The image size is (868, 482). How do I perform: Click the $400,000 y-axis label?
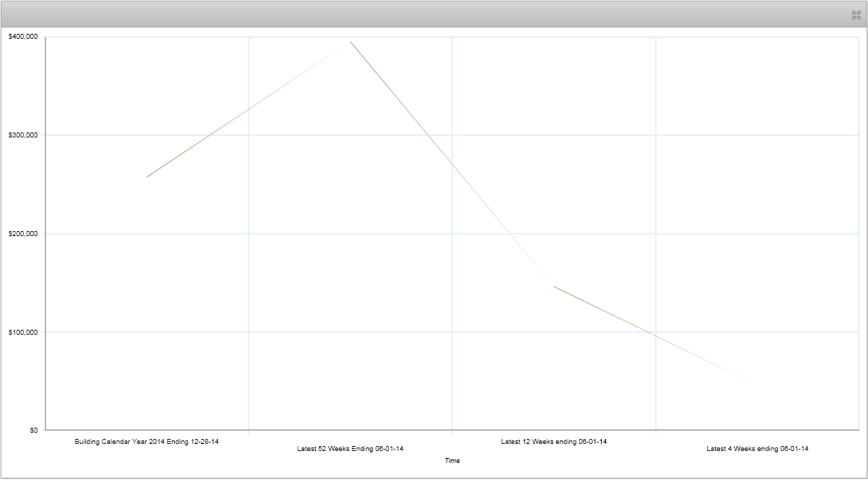coord(23,37)
